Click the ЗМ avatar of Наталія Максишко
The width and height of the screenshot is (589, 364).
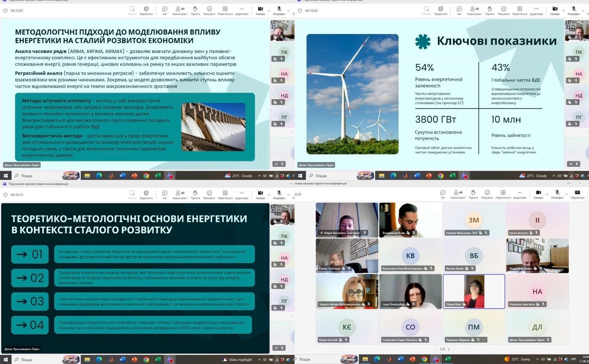[x=474, y=220]
